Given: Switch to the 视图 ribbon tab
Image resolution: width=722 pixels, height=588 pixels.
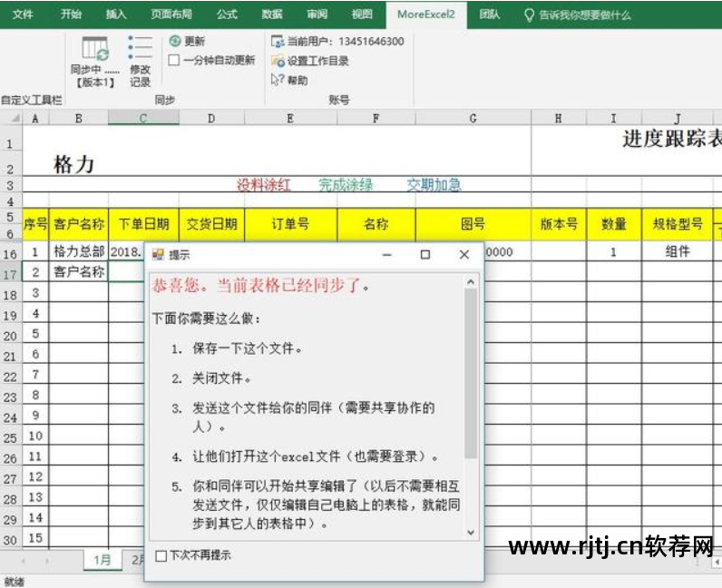Looking at the screenshot, I should [x=363, y=15].
